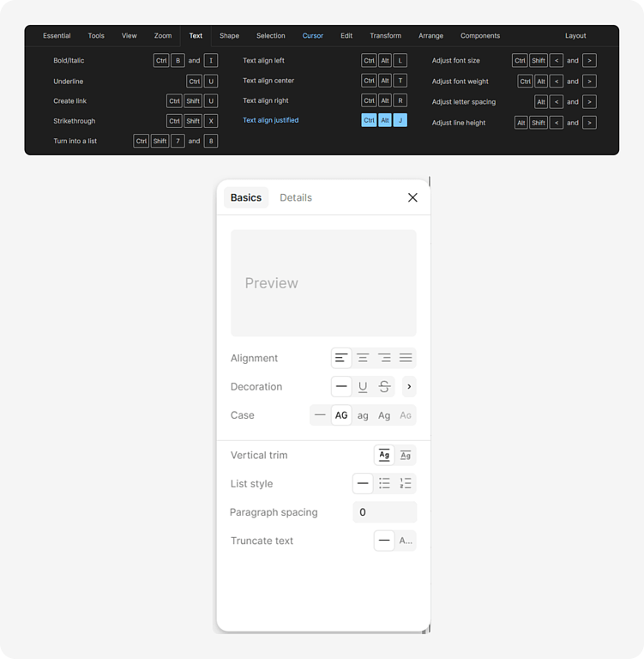Screen dimensions: 644x659
Task: Click the Strikethrough shortcut label
Action: [75, 121]
